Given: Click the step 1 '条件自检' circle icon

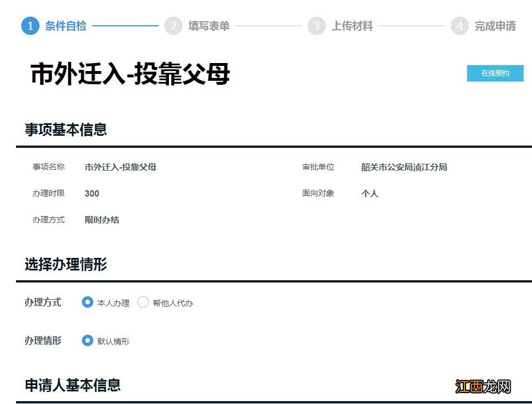Looking at the screenshot, I should tap(30, 25).
